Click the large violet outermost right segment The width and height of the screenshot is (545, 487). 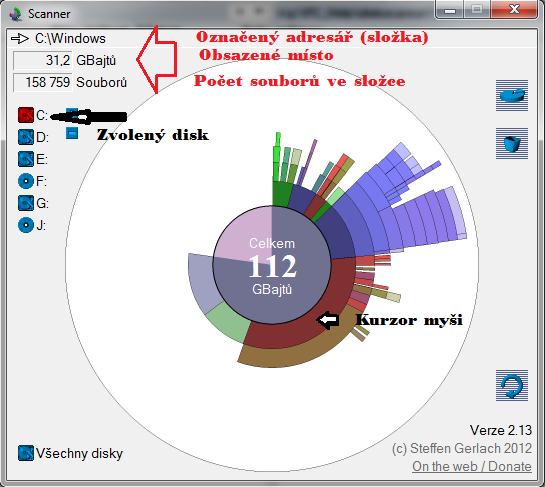(455, 212)
